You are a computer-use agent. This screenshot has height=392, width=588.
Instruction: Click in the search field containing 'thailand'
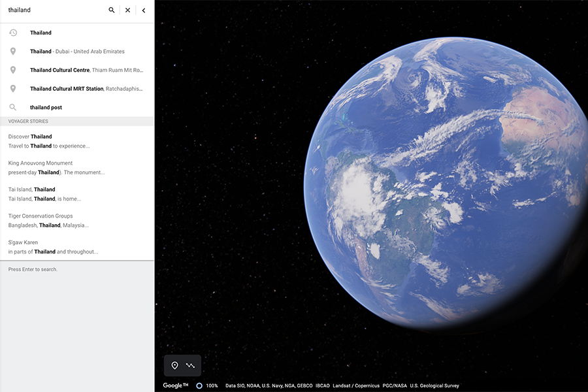coord(52,10)
